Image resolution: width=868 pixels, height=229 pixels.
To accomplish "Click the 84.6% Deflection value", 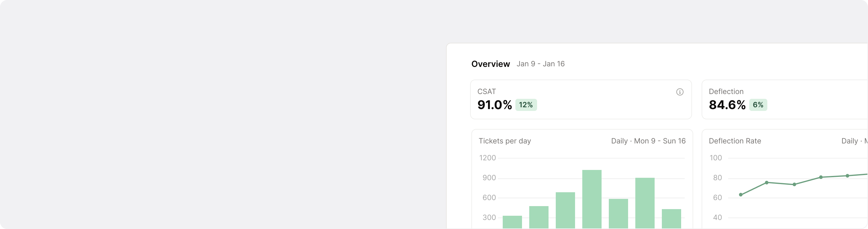I will (x=727, y=105).
